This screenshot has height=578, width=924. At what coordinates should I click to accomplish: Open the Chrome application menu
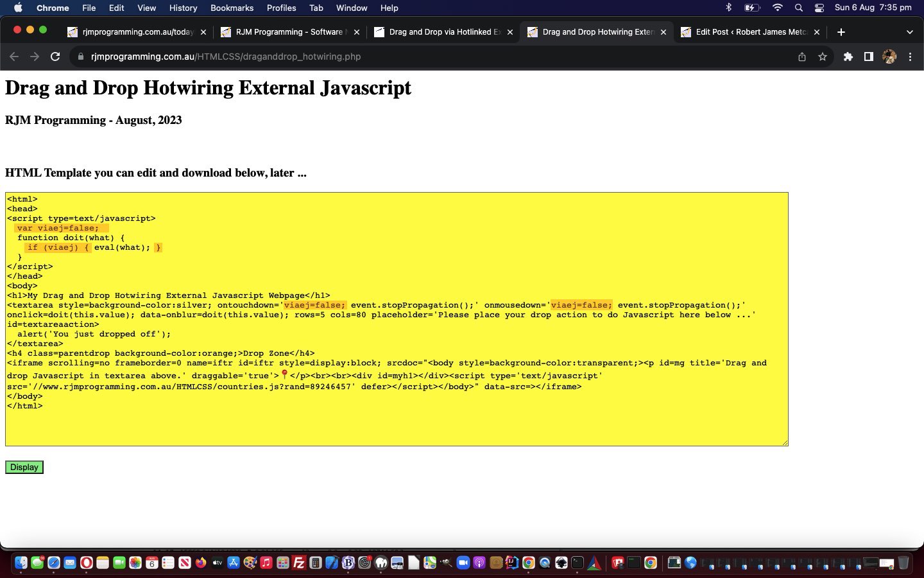(x=53, y=8)
